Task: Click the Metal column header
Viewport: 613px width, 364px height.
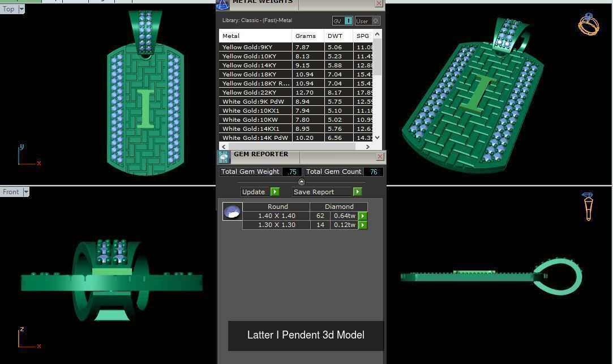Action: [x=255, y=36]
